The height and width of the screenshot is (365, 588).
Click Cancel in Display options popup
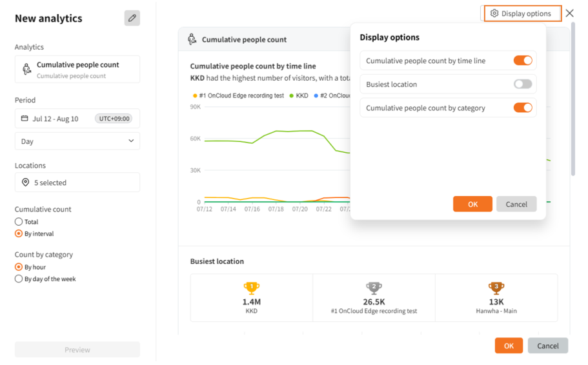tap(516, 204)
